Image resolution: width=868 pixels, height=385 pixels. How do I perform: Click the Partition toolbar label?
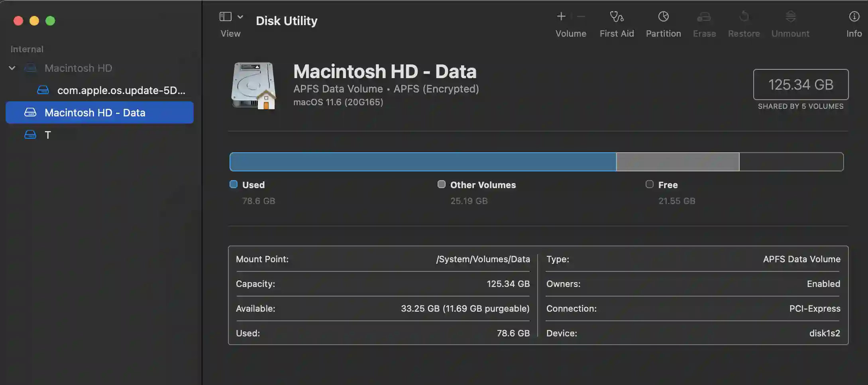click(663, 33)
